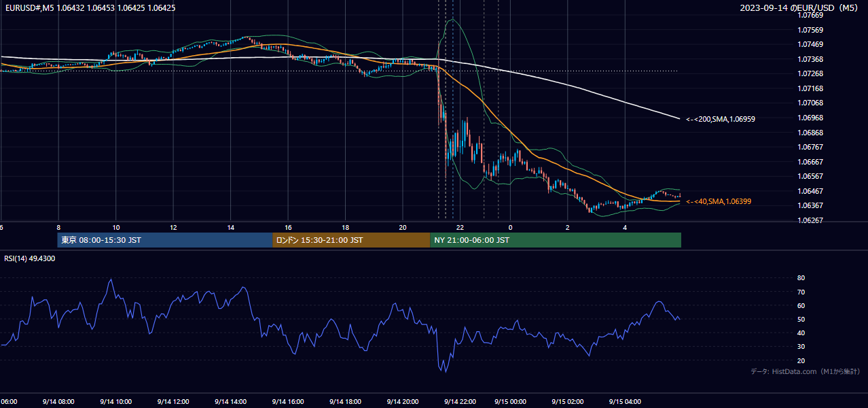Click the RSI(14) 49.4300 indicator label
The height and width of the screenshot is (408, 868).
[x=30, y=258]
